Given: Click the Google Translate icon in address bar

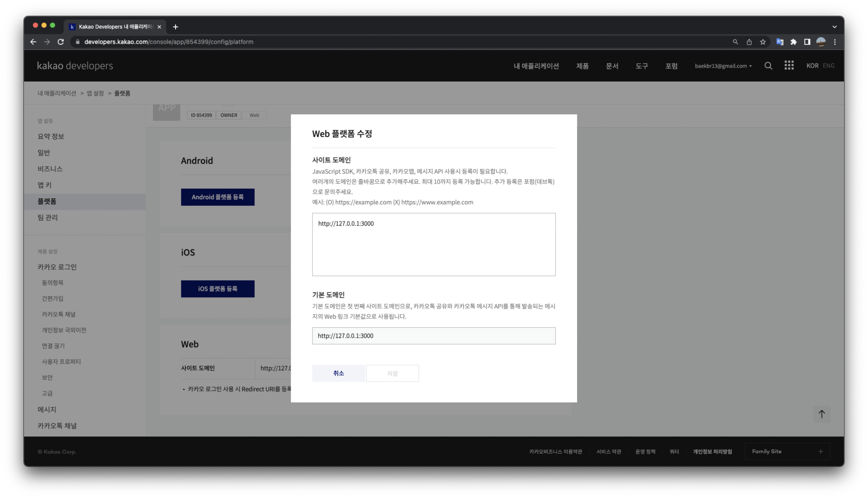Looking at the screenshot, I should click(780, 42).
